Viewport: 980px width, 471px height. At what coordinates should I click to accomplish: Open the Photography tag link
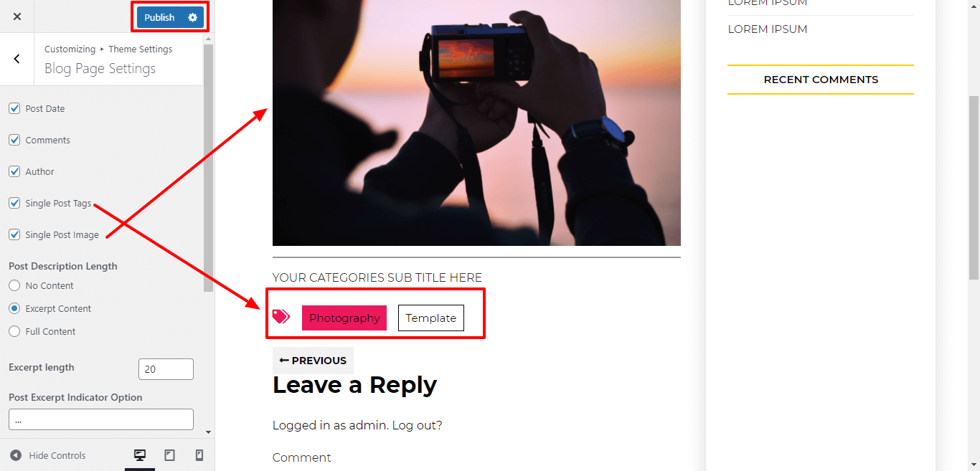click(344, 318)
